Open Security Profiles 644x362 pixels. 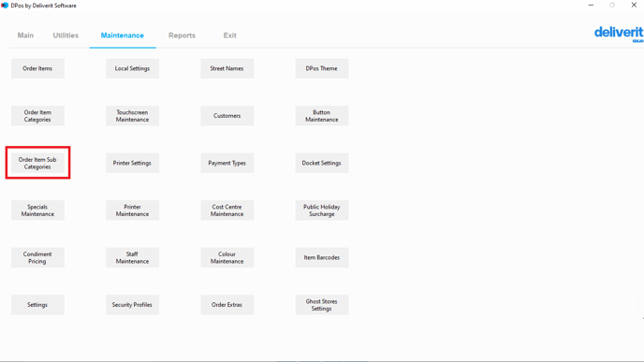tap(132, 305)
